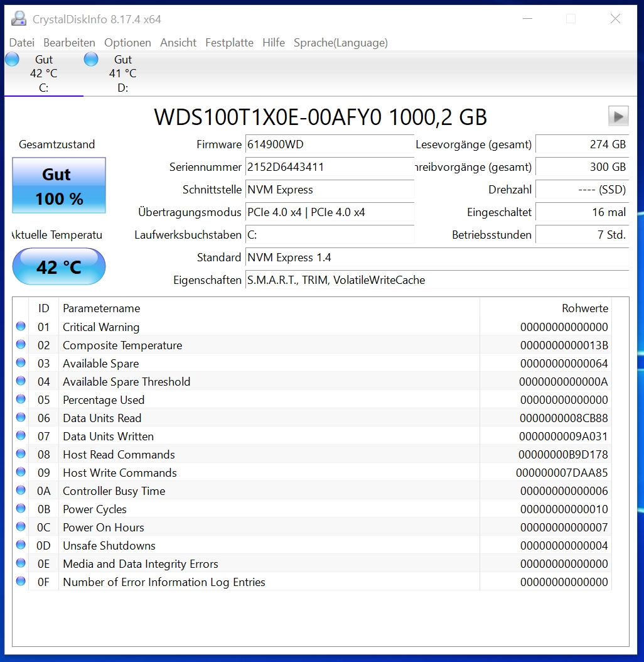Select the C: drive status orb
This screenshot has height=662, width=644.
12,60
